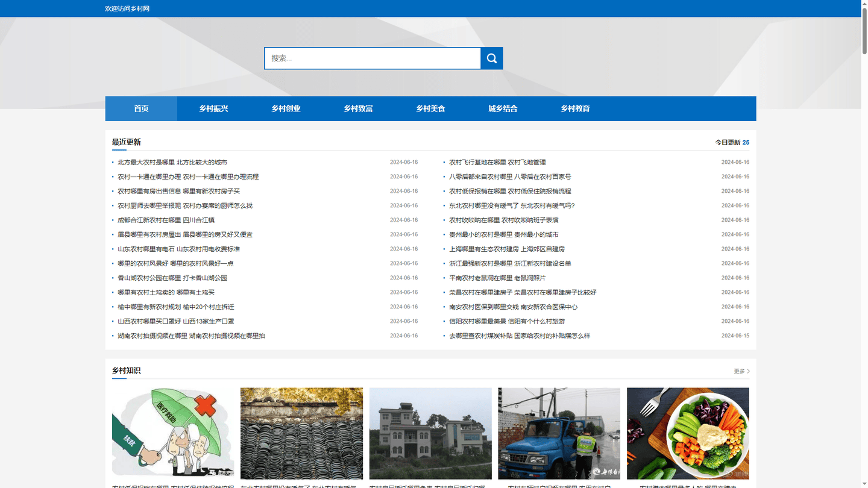Switch to the 乡村美食 section
This screenshot has height=488, width=868.
coord(430,109)
